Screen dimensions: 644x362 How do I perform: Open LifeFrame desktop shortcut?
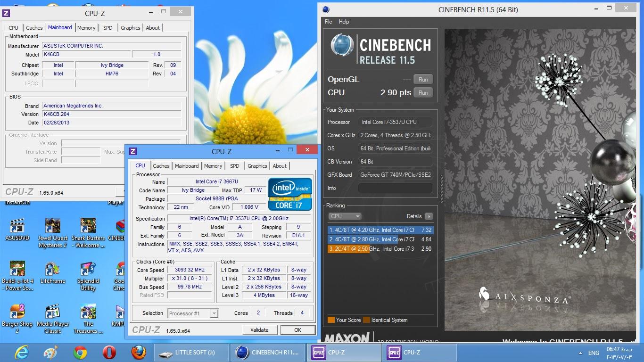pos(53,273)
